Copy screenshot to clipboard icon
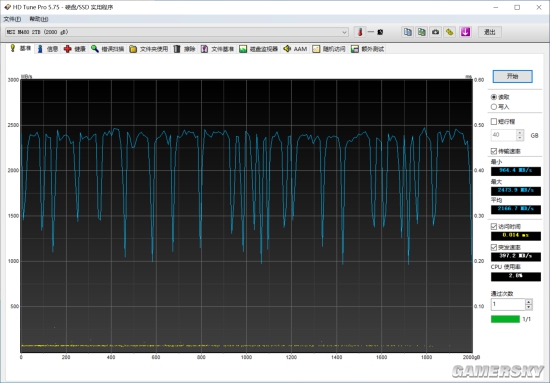550x383 pixels. [x=422, y=32]
